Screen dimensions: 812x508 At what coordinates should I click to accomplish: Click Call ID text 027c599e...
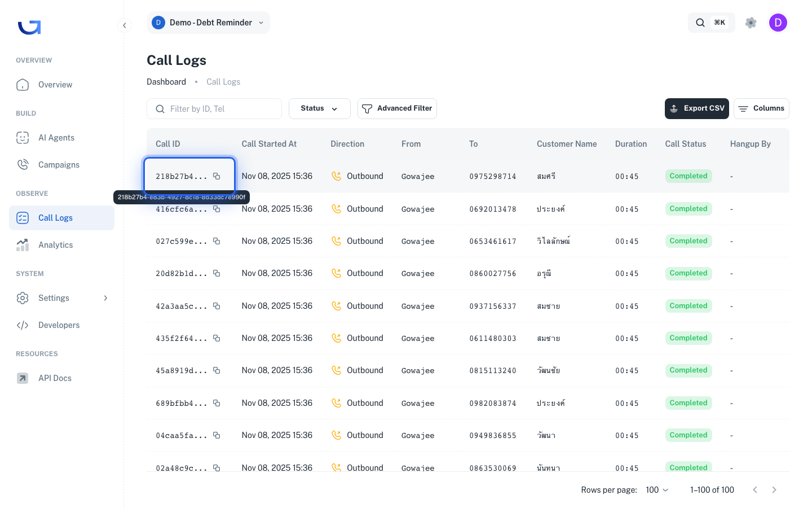point(182,241)
